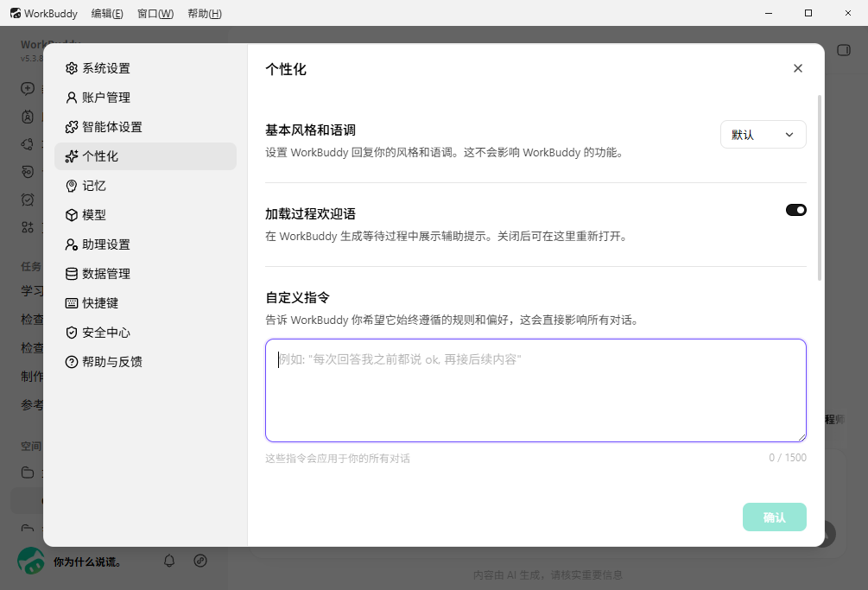The height and width of the screenshot is (590, 868).
Task: Open 帮助与反馈 section
Action: (145, 361)
